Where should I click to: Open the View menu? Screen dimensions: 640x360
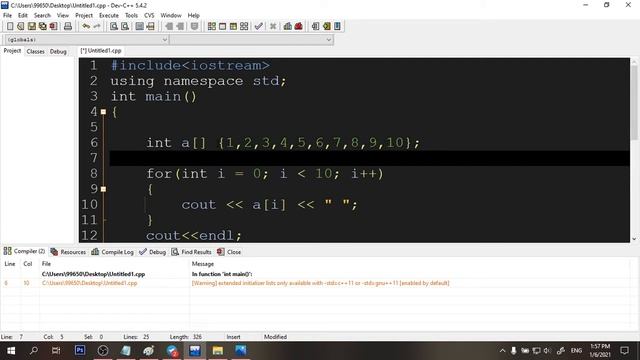62,16
